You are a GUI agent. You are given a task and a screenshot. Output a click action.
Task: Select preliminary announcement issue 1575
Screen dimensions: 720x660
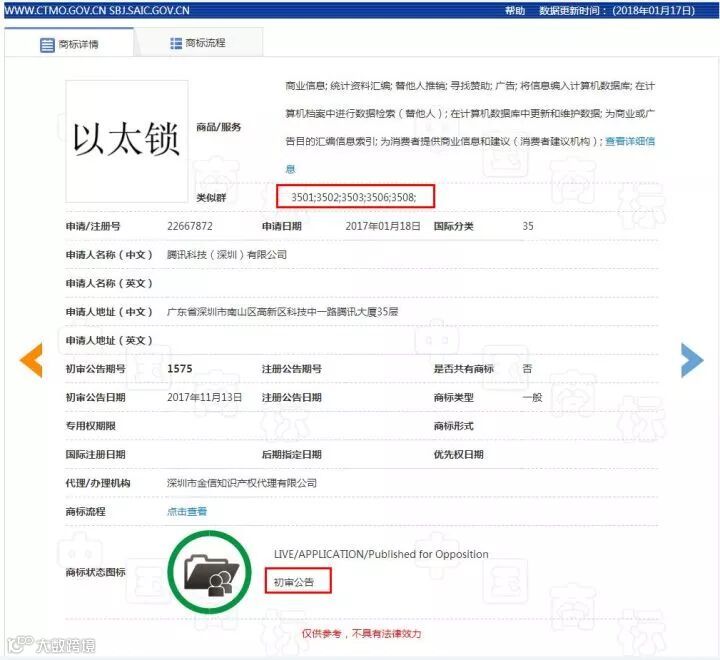[x=180, y=369]
